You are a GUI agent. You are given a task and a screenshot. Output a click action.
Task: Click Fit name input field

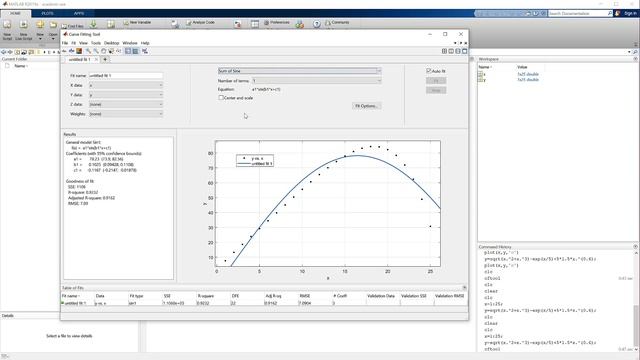tap(126, 76)
